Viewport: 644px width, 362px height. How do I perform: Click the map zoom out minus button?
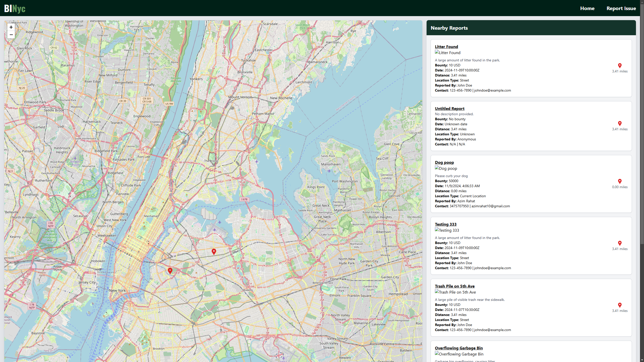(x=11, y=35)
